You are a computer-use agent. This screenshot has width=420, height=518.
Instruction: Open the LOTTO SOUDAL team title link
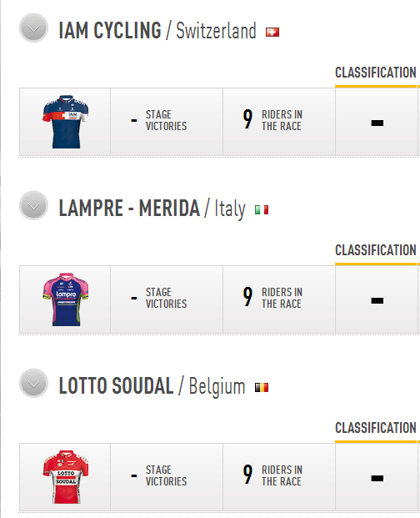(116, 386)
